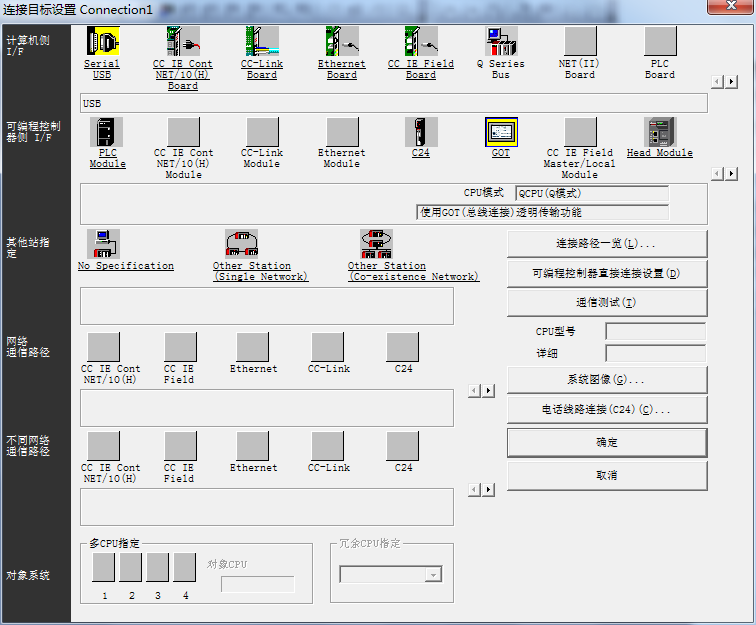Viewport: 756px width, 625px height.
Task: Select the Serial USB interface icon
Action: [102, 42]
